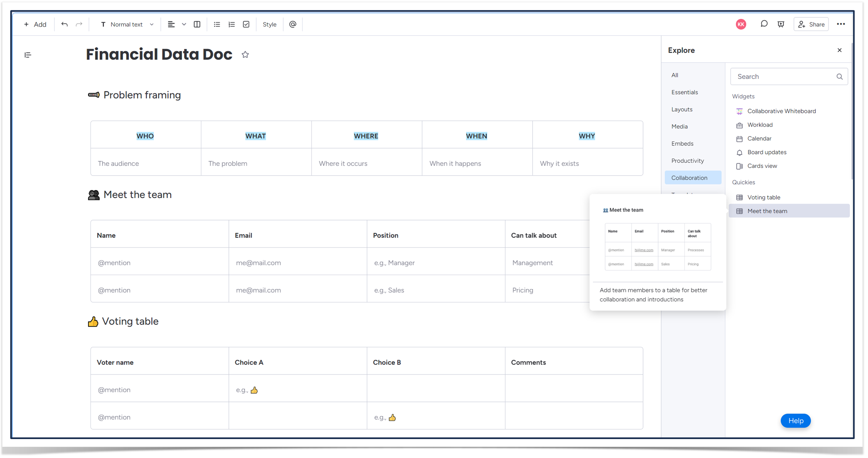This screenshot has width=868, height=458.
Task: Open the comments speech bubble icon
Action: [764, 24]
